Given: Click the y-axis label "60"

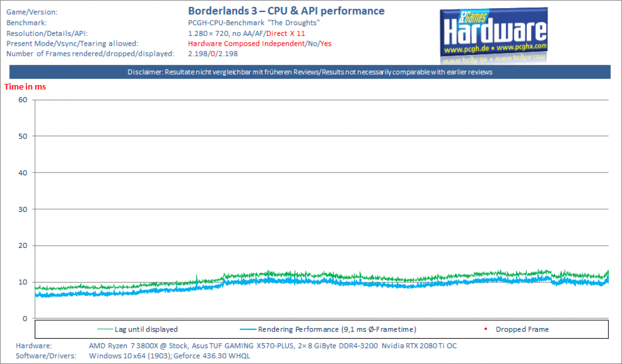Looking at the screenshot, I should click(x=23, y=100).
